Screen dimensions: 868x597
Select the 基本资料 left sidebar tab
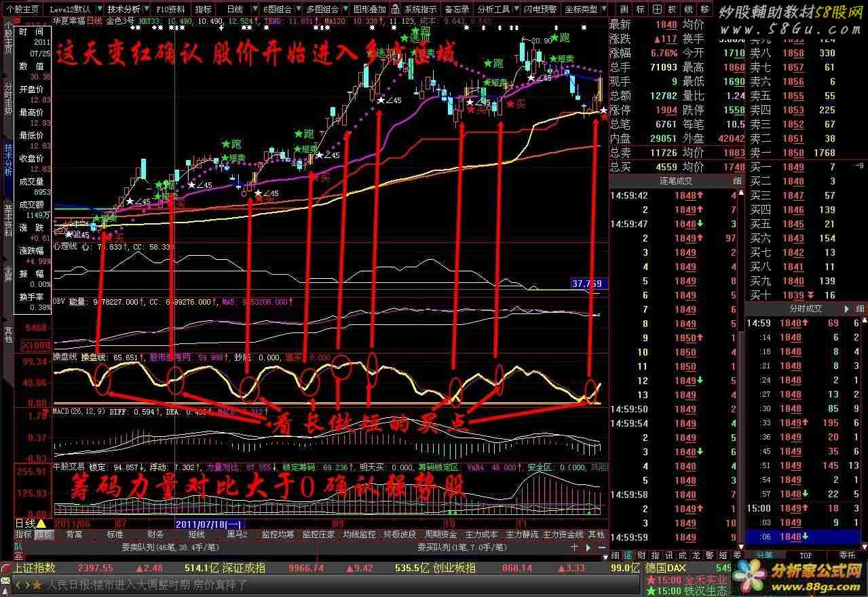(7, 221)
